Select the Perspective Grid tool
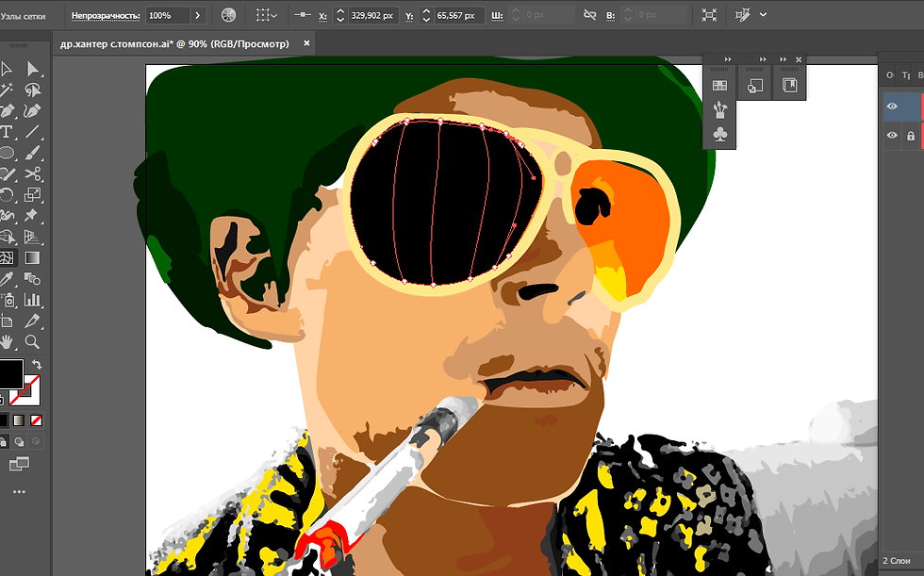Image resolution: width=924 pixels, height=576 pixels. [33, 237]
